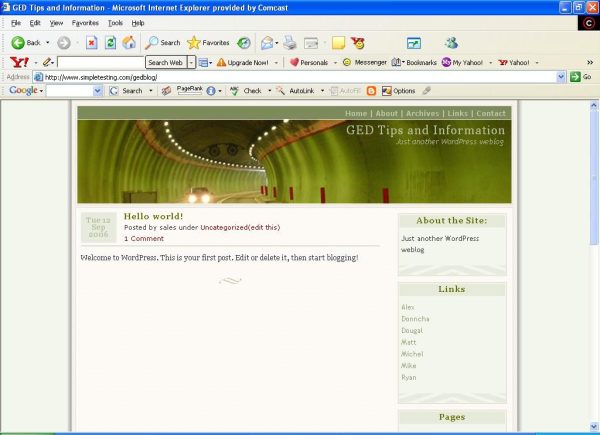Open the Edit menu
This screenshot has height=435, width=600.
35,23
